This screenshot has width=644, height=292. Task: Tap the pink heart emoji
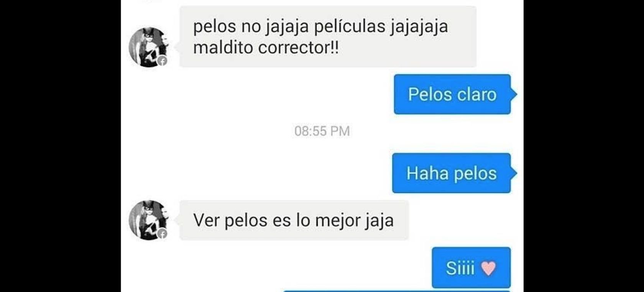[488, 268]
